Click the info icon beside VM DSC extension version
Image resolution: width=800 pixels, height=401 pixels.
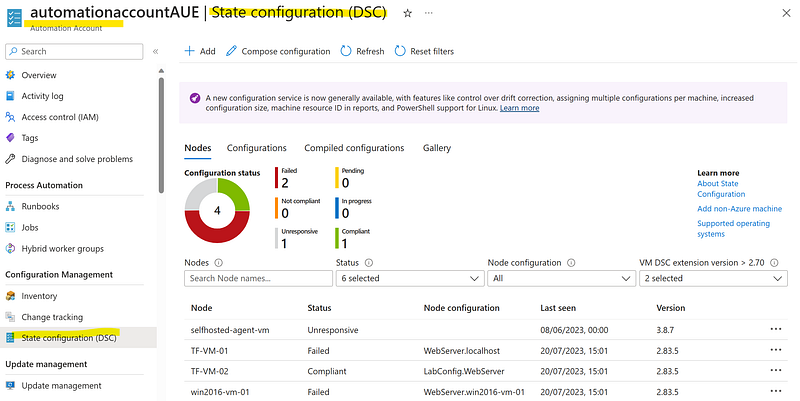tap(774, 263)
